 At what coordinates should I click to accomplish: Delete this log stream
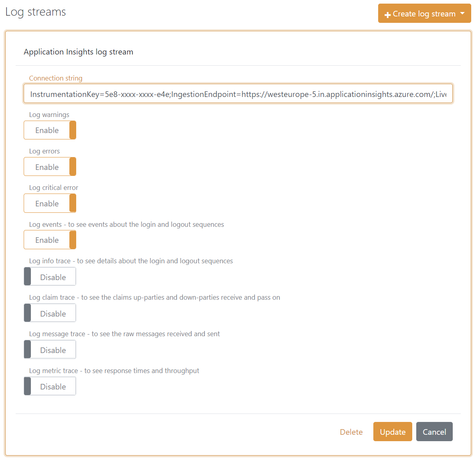pyautogui.click(x=351, y=432)
